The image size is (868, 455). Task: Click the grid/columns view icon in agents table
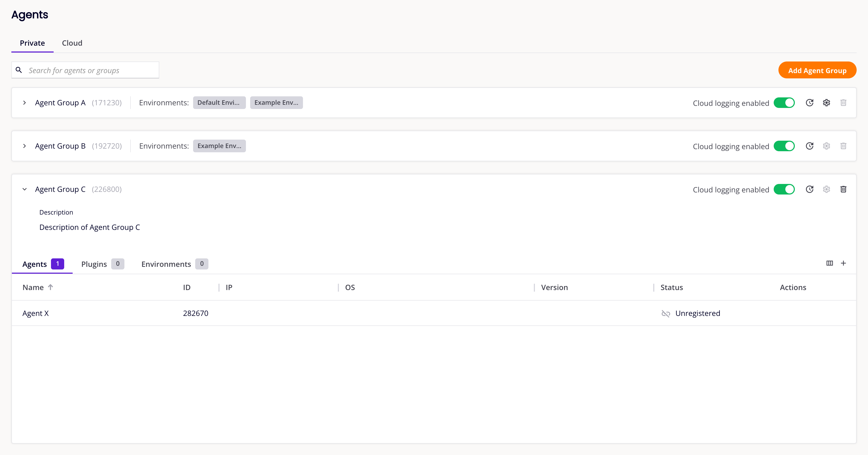[x=829, y=263]
